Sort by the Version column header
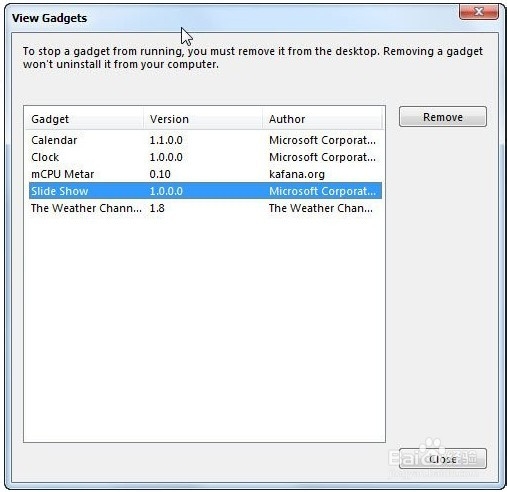507x492 pixels. [203, 119]
